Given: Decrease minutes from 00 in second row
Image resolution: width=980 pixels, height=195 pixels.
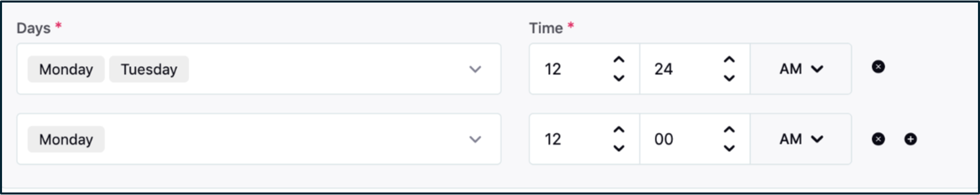Looking at the screenshot, I should pos(729,148).
